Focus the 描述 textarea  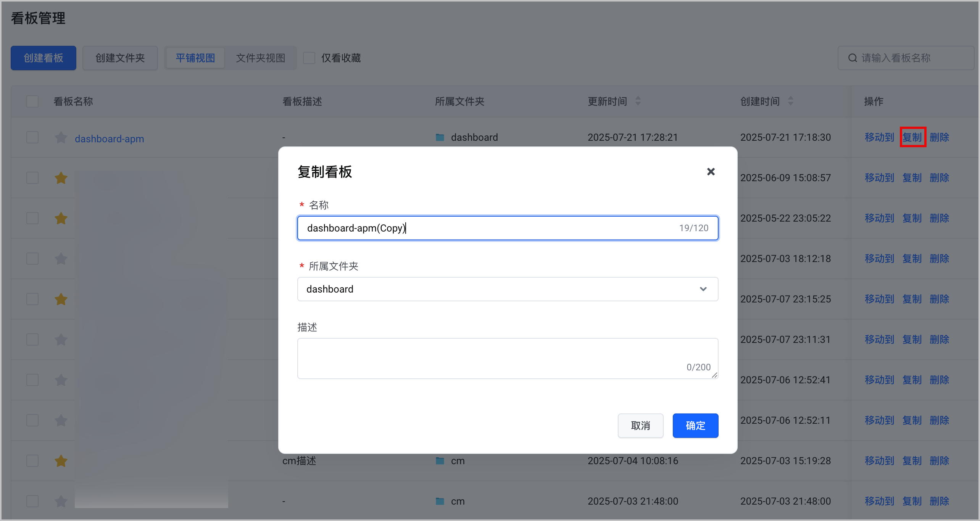(508, 359)
